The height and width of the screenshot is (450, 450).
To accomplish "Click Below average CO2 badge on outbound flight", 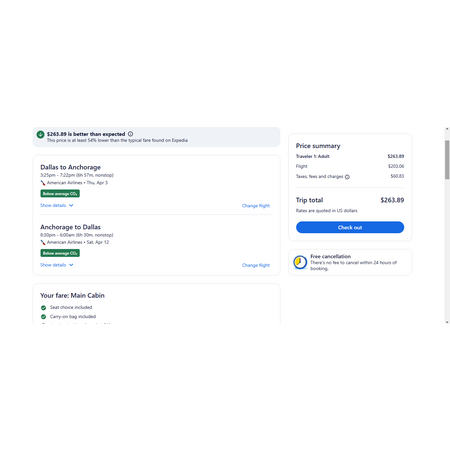I will (60, 194).
